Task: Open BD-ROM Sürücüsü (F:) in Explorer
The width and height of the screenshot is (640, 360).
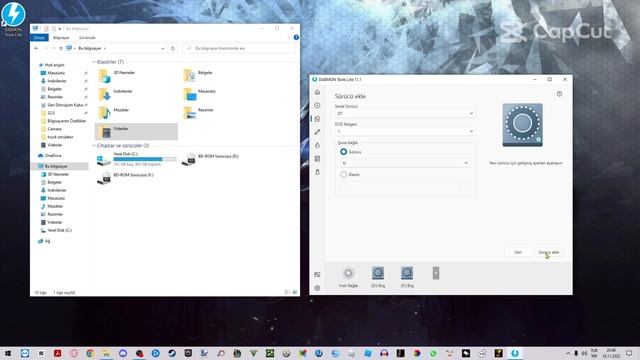Action: [x=126, y=178]
